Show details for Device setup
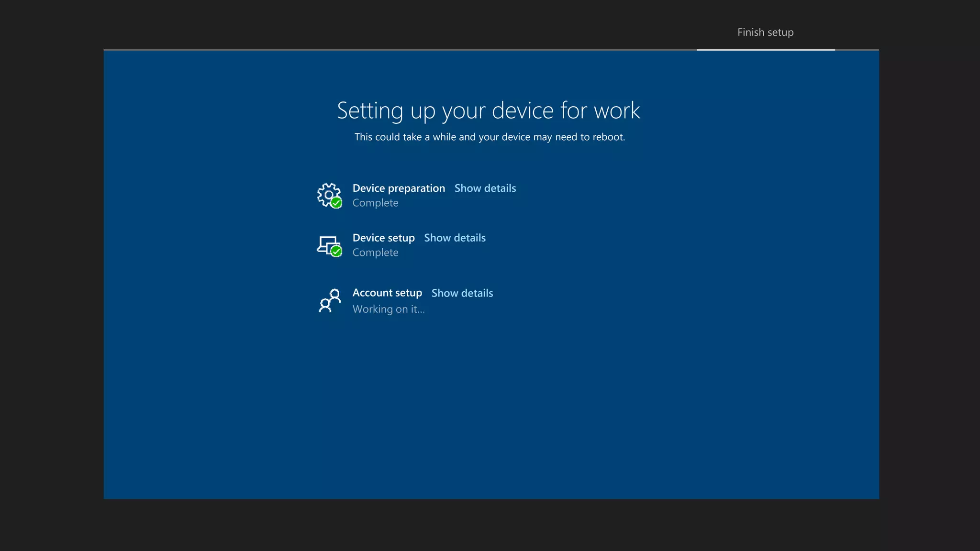Image resolution: width=980 pixels, height=551 pixels. coord(455,238)
